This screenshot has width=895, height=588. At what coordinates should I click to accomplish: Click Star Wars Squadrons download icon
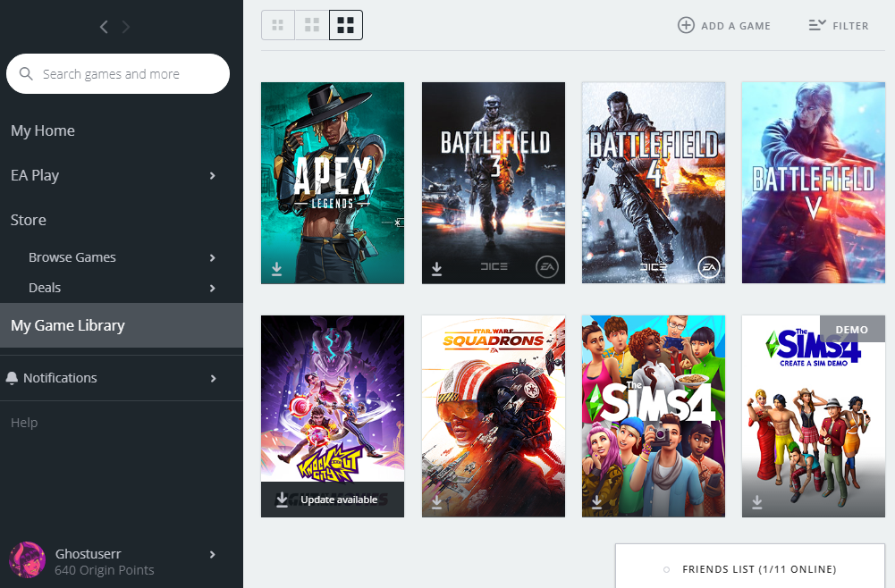point(436,502)
